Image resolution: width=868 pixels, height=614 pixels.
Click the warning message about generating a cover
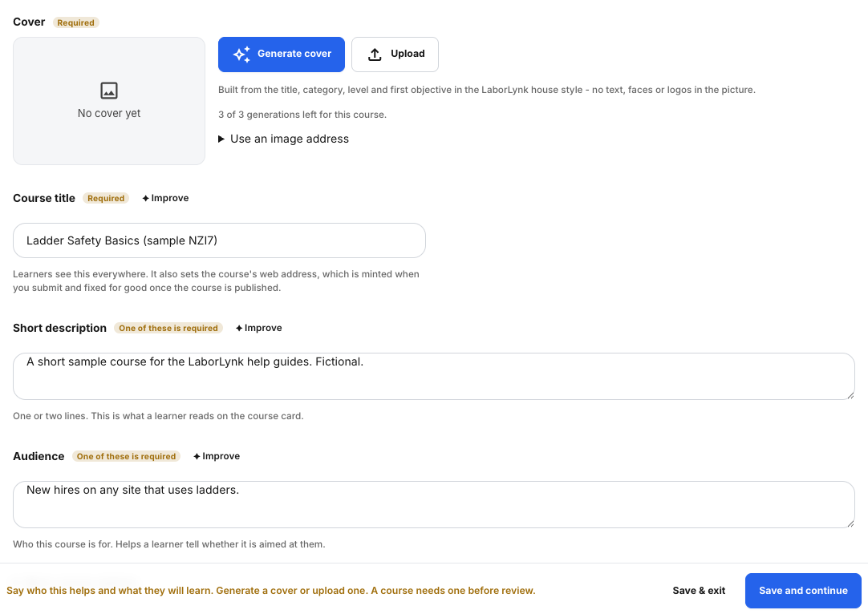[x=270, y=591]
